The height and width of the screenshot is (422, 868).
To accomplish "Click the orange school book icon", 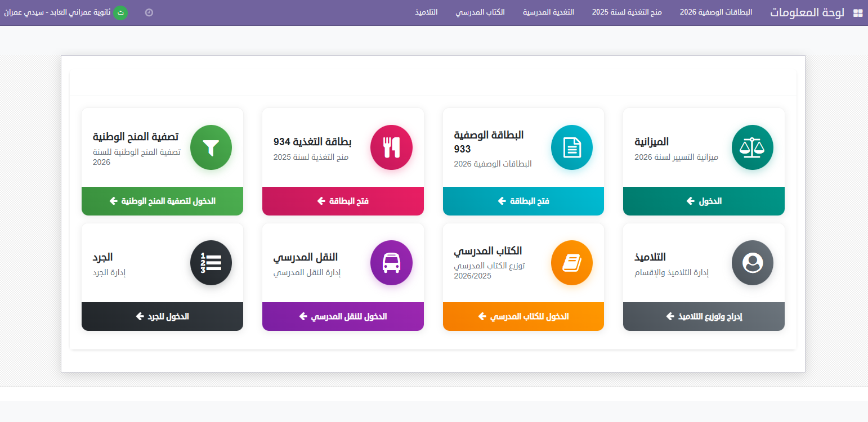I will [x=571, y=263].
